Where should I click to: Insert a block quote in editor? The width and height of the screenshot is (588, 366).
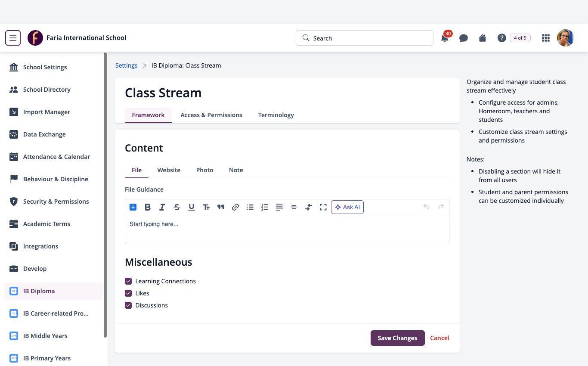click(x=221, y=207)
